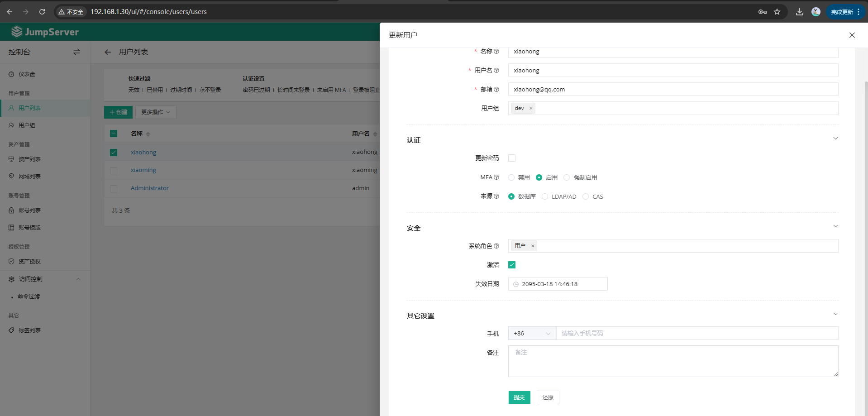Reset the form with 还原
The image size is (868, 416).
point(548,397)
